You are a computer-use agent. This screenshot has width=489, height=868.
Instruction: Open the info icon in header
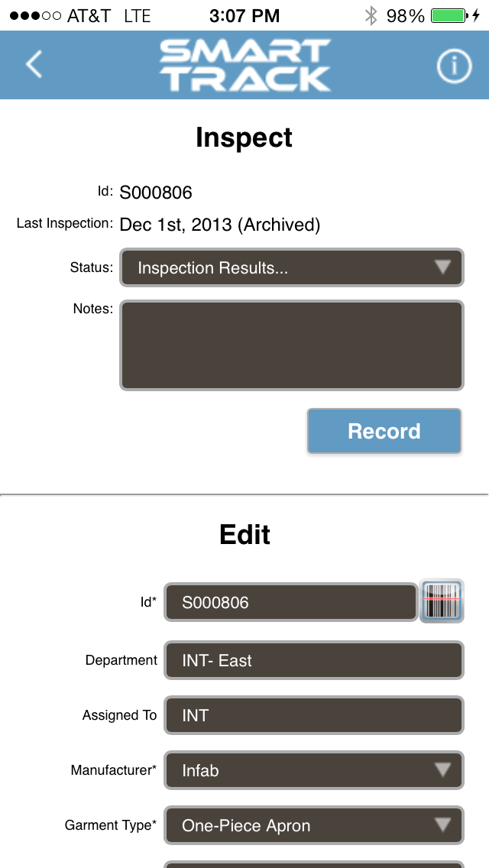coord(454,66)
